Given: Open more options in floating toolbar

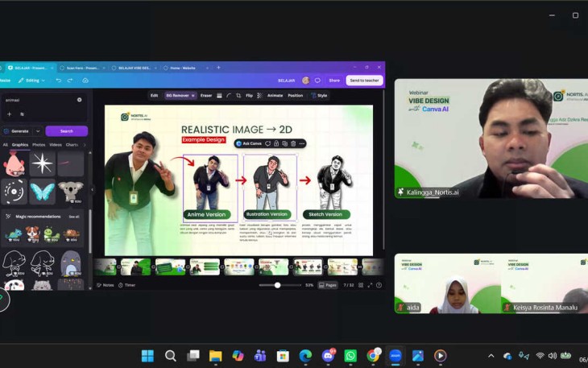Looking at the screenshot, I should [302, 143].
